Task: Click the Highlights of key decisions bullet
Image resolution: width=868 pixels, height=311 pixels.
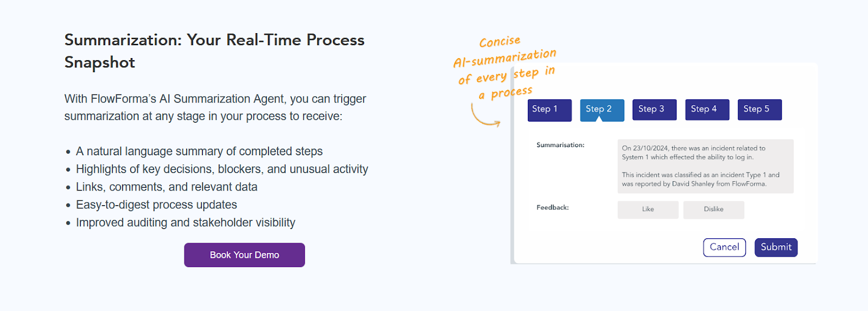Action: [x=222, y=169]
